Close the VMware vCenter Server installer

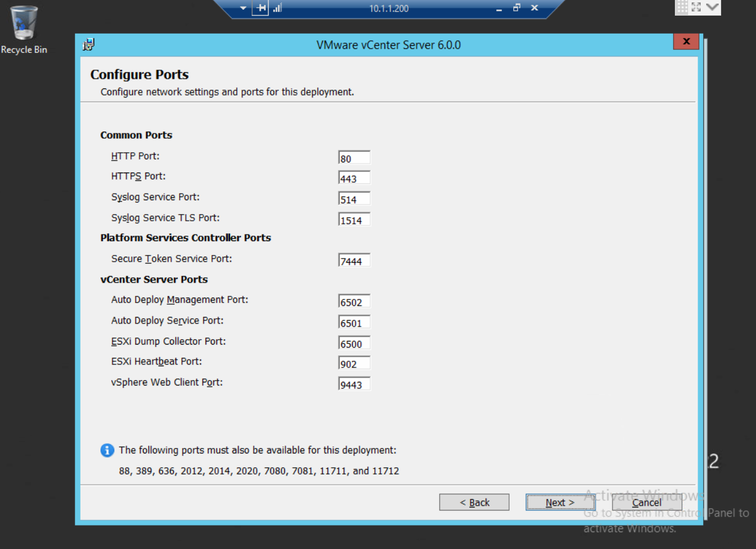686,41
